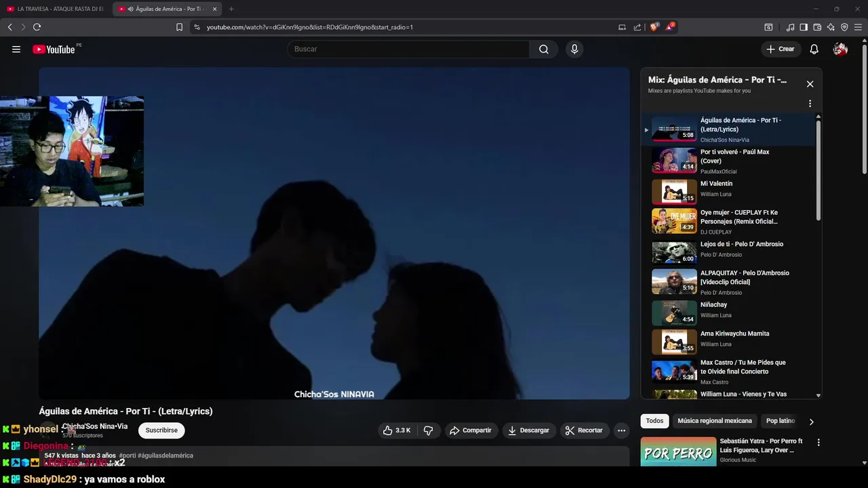Screen dimensions: 868x488
Task: Play Por ti volveré by Paúl Max
Action: 729,161
